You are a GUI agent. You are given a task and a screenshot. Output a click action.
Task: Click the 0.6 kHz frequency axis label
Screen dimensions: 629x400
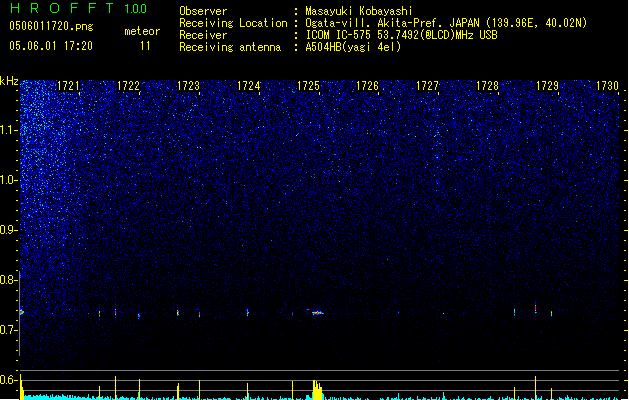coord(8,380)
